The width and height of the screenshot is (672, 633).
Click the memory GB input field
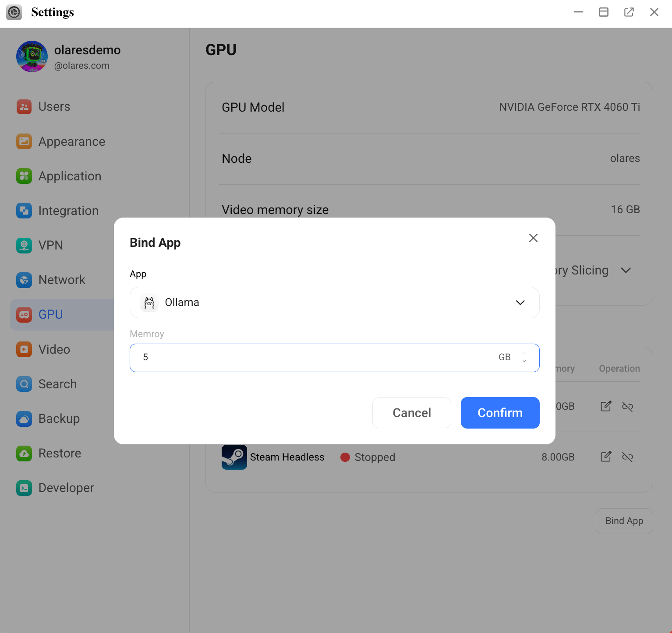click(x=315, y=358)
